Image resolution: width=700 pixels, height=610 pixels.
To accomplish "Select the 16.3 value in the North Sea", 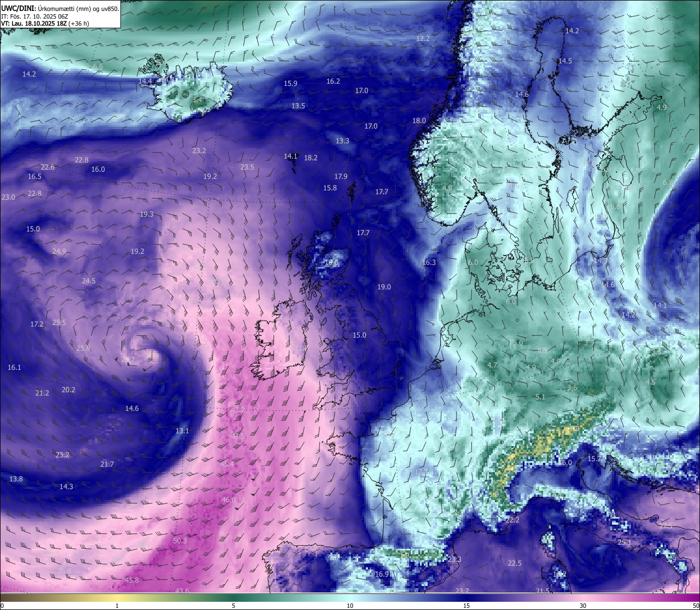I will pos(429,263).
